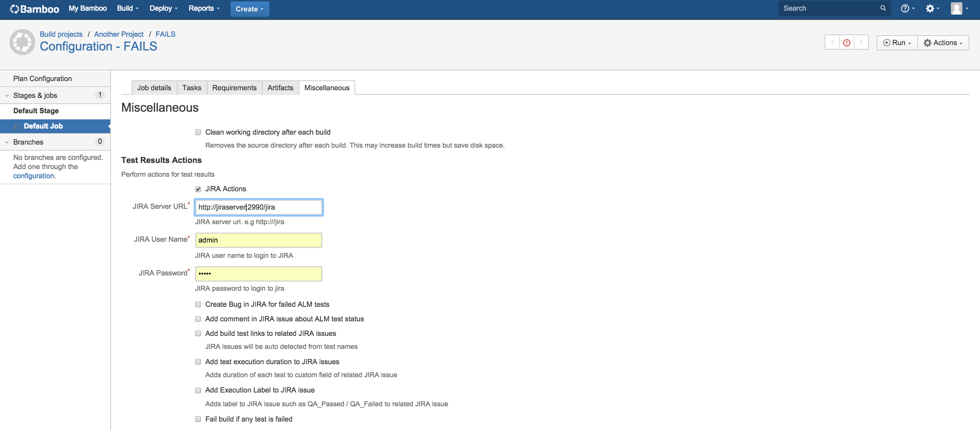Click the red failed build status icon
Viewport: 980px width, 430px height.
click(847, 42)
